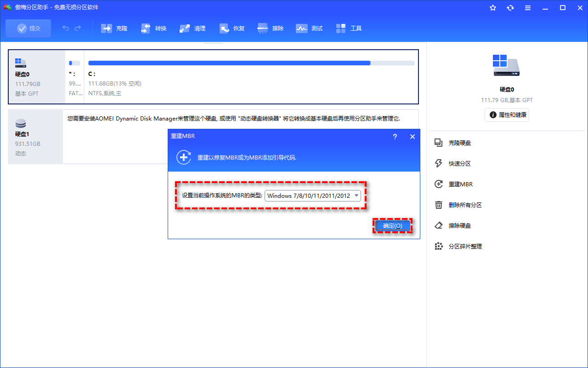Open 属性和健康 properties and health
Viewport: 588px width, 368px height.
point(507,115)
